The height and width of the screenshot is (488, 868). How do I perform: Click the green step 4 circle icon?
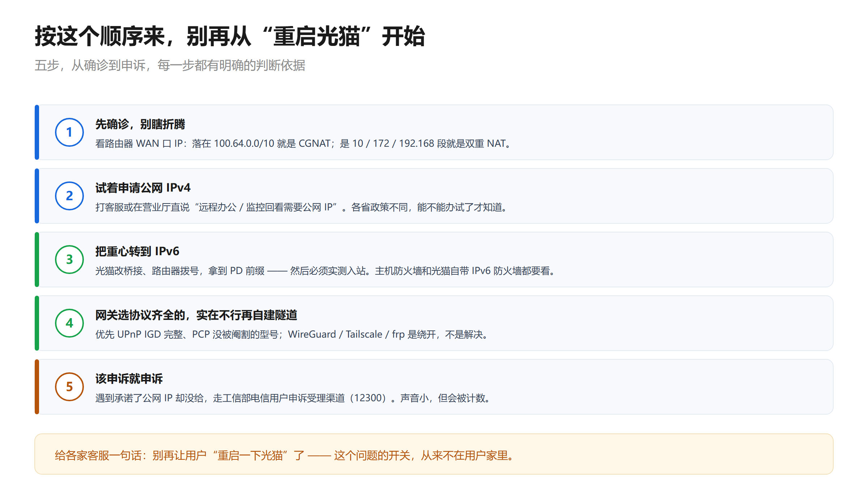[x=69, y=323]
